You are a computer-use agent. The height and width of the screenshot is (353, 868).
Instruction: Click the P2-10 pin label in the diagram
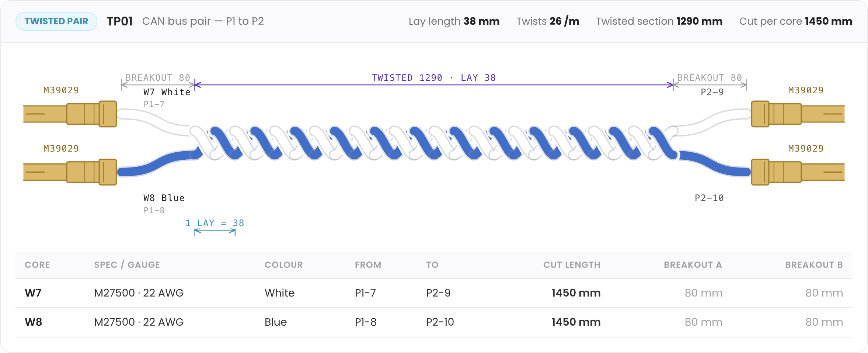point(709,198)
